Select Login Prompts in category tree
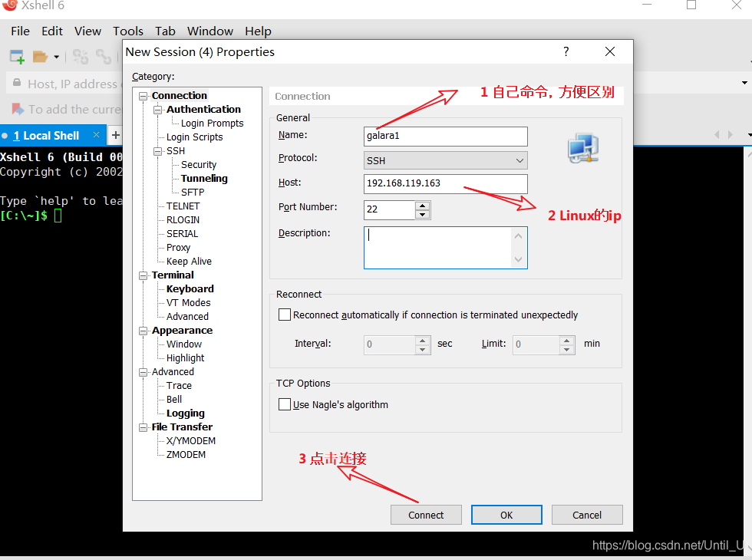Viewport: 752px width, 560px height. [x=212, y=124]
